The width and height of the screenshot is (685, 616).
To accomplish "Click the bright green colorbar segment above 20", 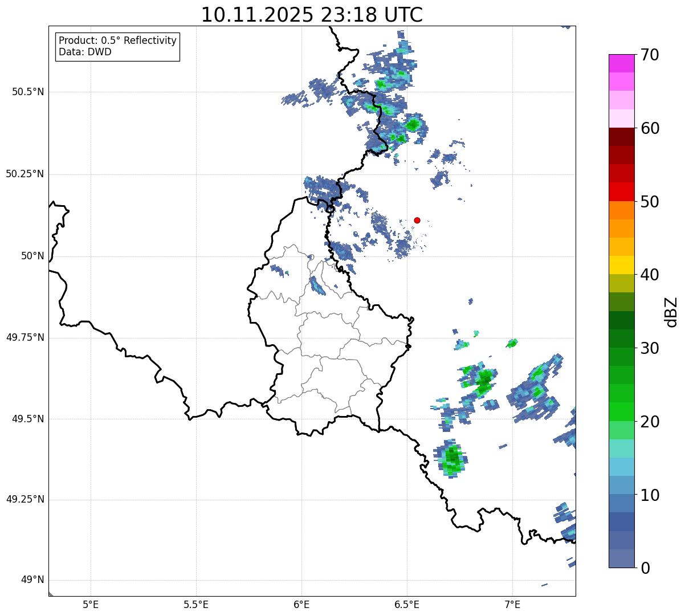I will [x=621, y=411].
